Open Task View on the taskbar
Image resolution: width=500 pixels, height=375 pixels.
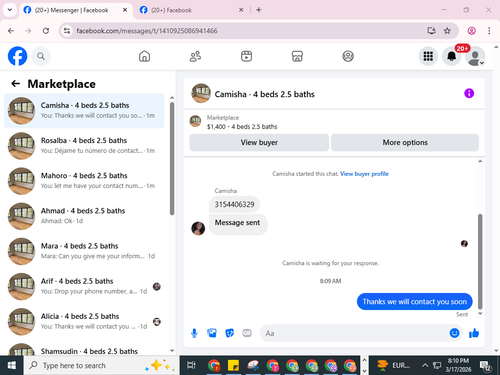(x=191, y=365)
